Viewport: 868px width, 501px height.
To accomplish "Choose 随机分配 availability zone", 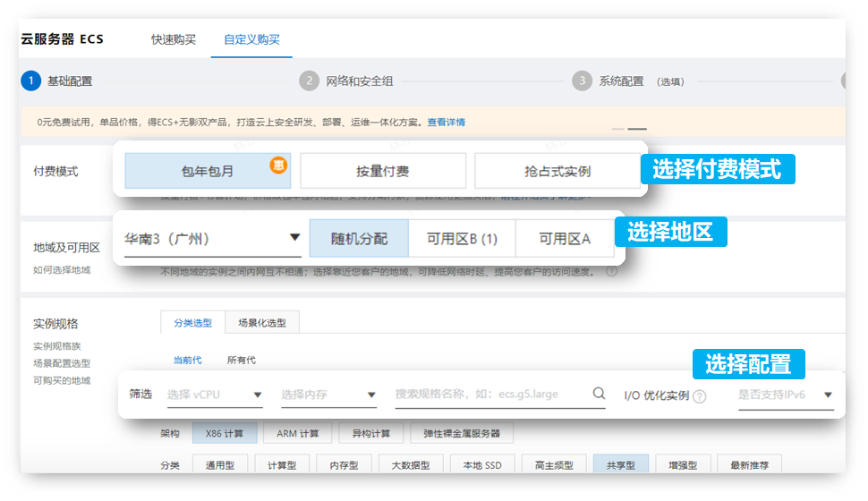I will click(359, 239).
